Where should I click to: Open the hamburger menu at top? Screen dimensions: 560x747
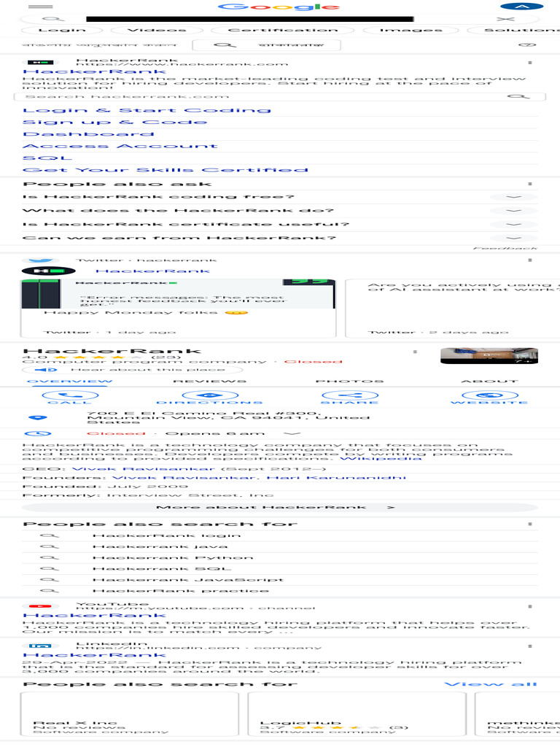[41, 7]
